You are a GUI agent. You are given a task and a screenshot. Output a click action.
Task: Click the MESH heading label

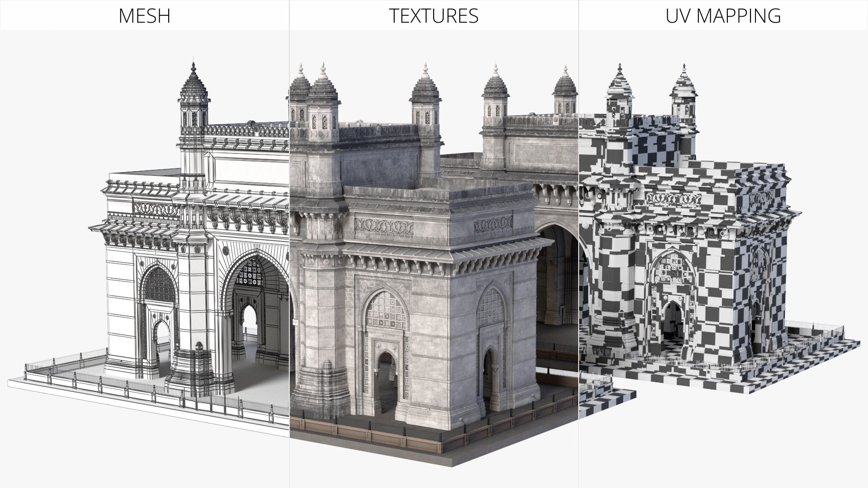click(144, 16)
